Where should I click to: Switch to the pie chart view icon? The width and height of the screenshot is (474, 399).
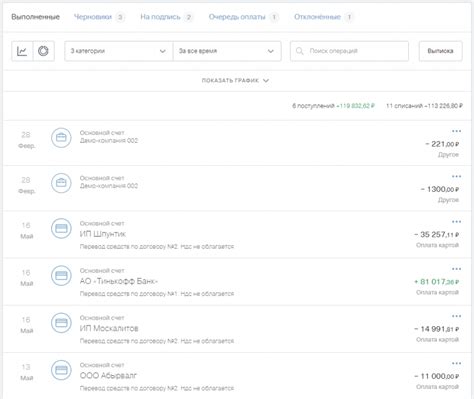click(x=43, y=51)
